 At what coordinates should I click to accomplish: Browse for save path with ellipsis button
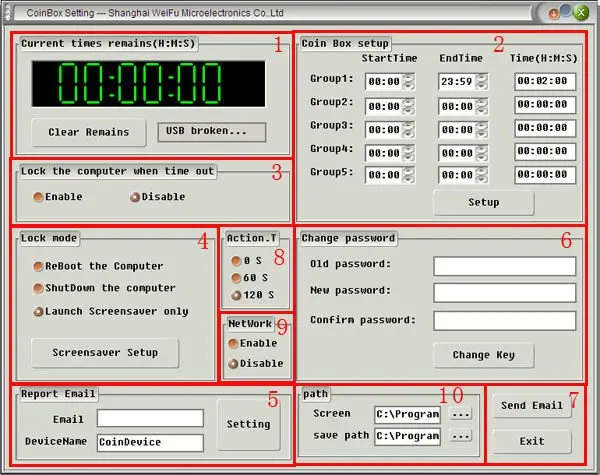[x=461, y=436]
